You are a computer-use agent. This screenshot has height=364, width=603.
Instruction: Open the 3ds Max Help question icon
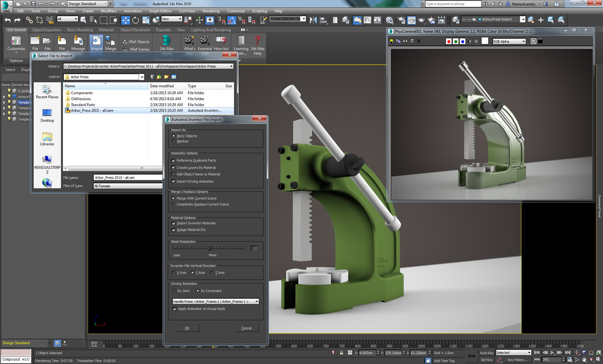pos(258,45)
